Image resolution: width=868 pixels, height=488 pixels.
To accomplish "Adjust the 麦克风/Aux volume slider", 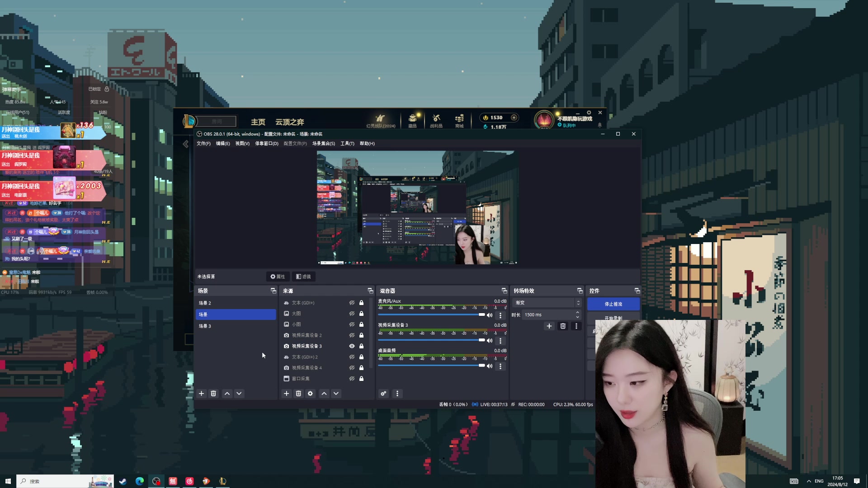I will tap(431, 315).
